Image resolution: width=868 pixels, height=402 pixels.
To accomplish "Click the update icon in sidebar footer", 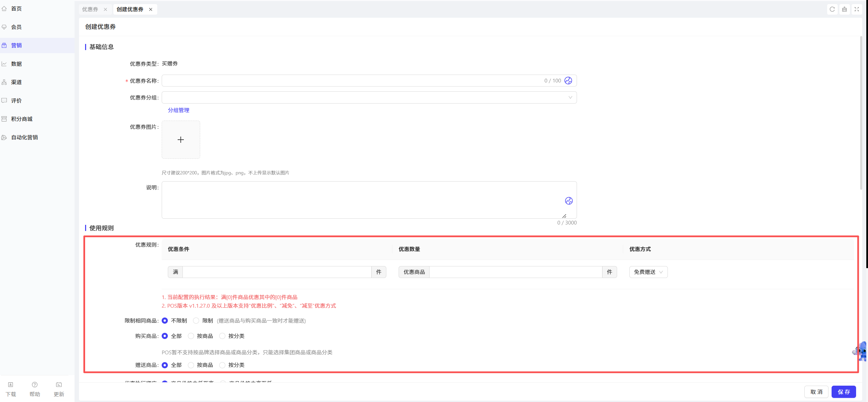I will click(59, 389).
